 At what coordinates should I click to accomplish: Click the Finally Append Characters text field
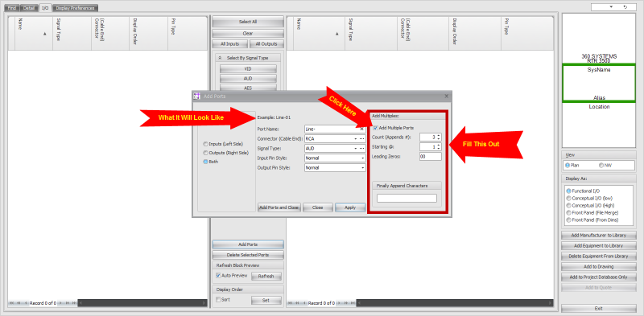click(407, 199)
